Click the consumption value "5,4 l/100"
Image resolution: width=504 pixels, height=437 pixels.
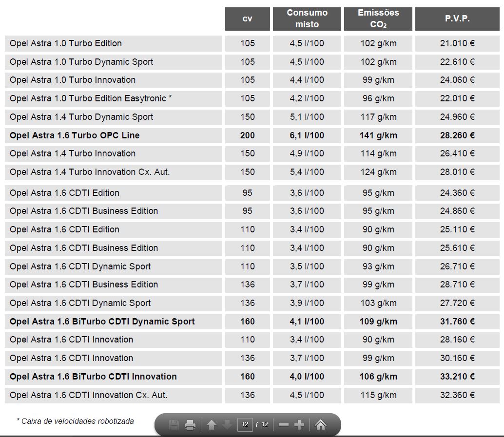click(x=307, y=172)
